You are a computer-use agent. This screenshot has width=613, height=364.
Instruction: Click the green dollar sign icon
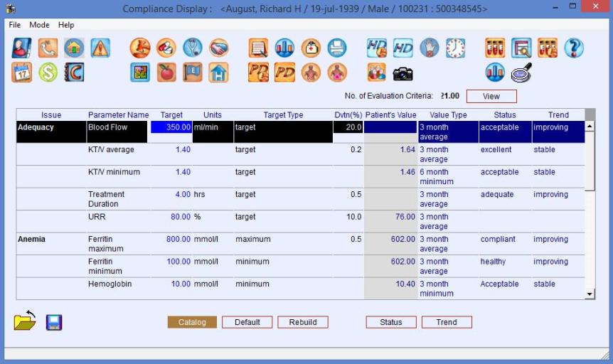[48, 73]
